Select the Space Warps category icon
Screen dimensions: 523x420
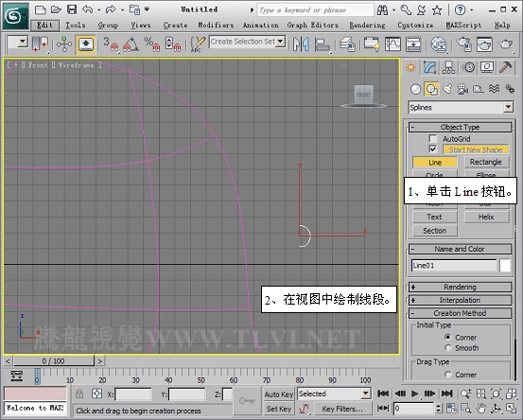494,89
